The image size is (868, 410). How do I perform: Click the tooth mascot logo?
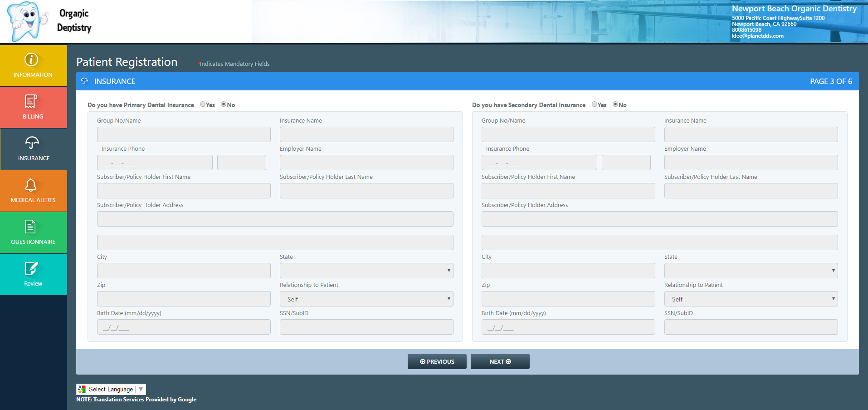click(x=27, y=21)
